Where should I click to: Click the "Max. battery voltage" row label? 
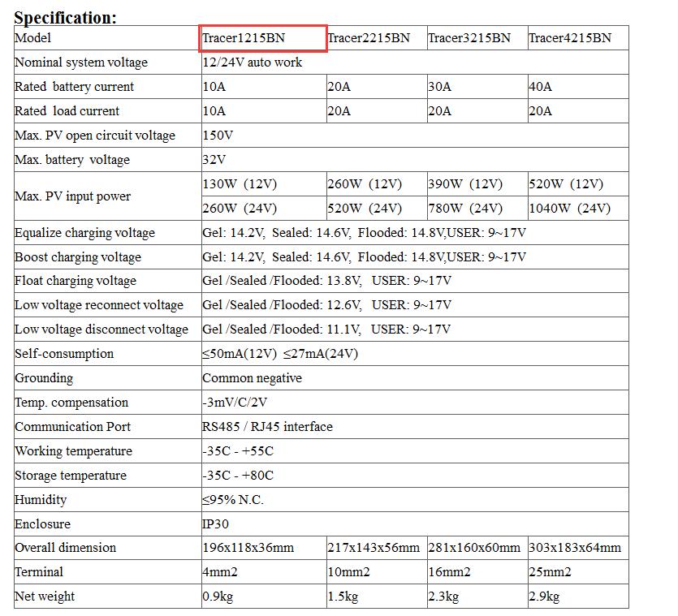point(72,160)
